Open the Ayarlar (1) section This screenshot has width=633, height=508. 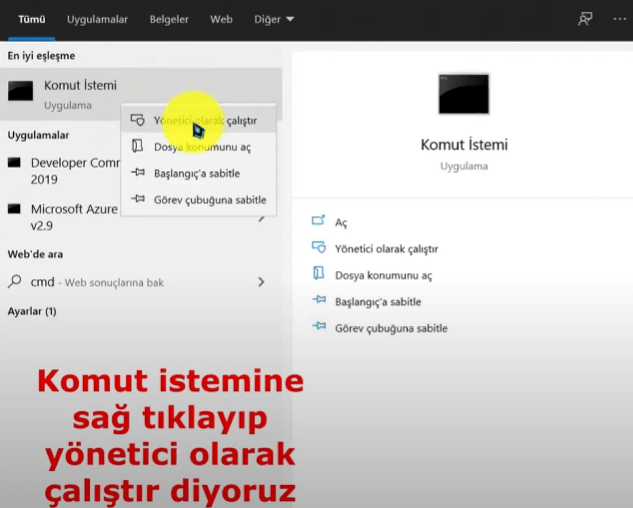click(32, 311)
